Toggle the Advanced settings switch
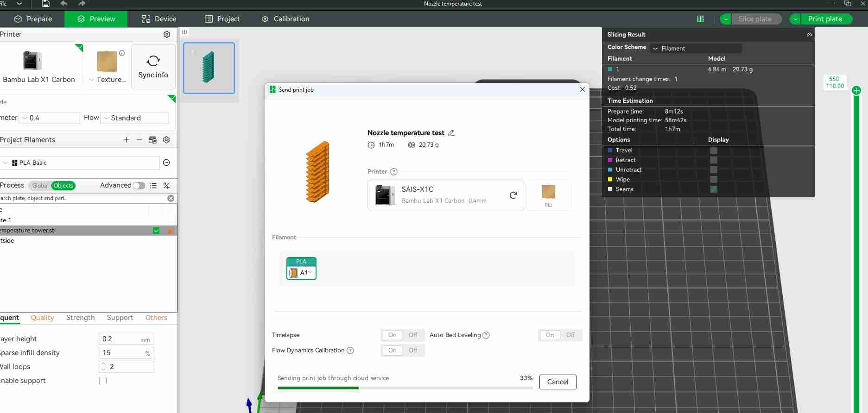 tap(139, 186)
